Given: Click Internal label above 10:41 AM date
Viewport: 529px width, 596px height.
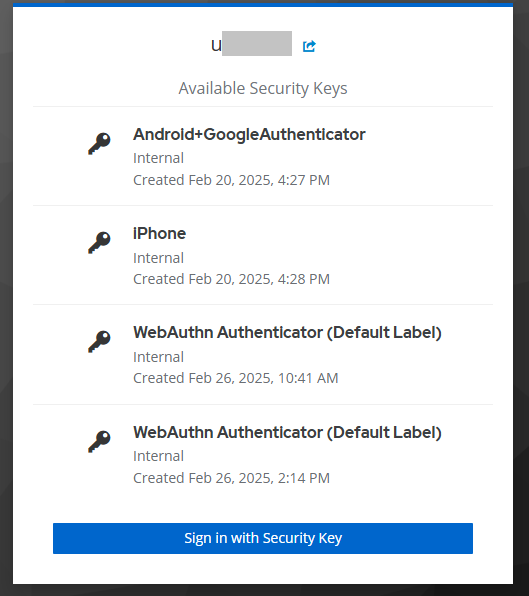Looking at the screenshot, I should (158, 357).
